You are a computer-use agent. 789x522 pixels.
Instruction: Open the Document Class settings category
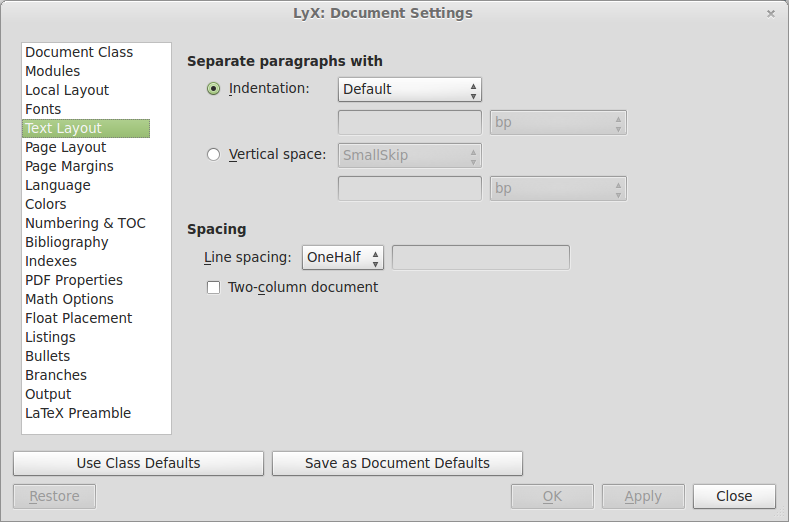click(x=79, y=52)
